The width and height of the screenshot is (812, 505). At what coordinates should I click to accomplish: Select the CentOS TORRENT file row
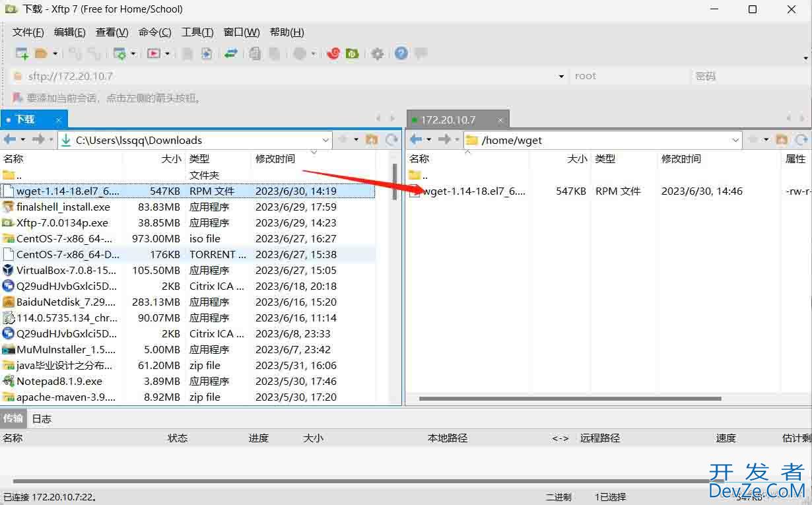coord(188,254)
